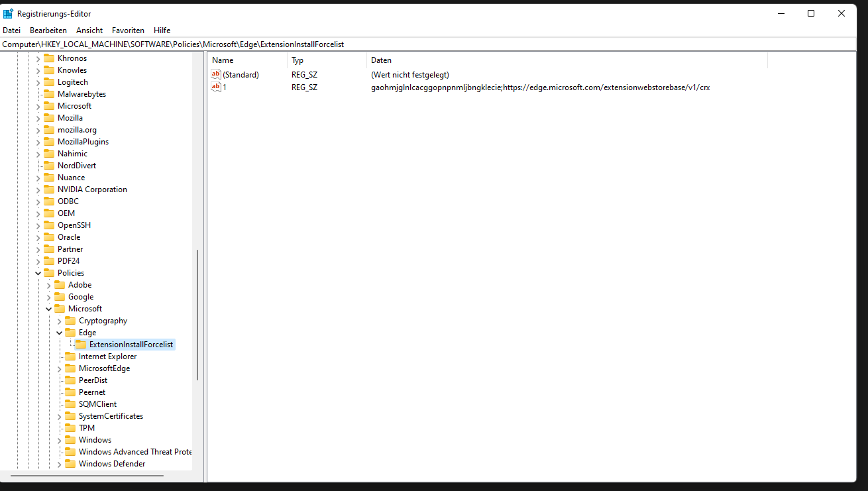The image size is (868, 491).
Task: Click the NordDivert folder icon
Action: click(x=49, y=166)
